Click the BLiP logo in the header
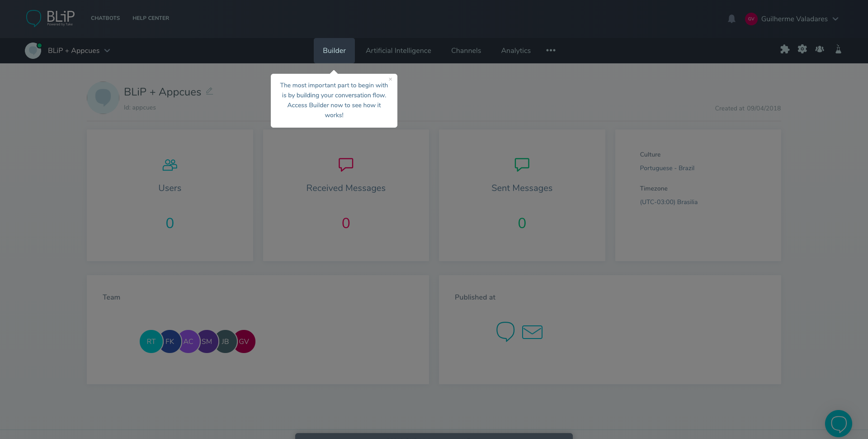 pos(50,19)
